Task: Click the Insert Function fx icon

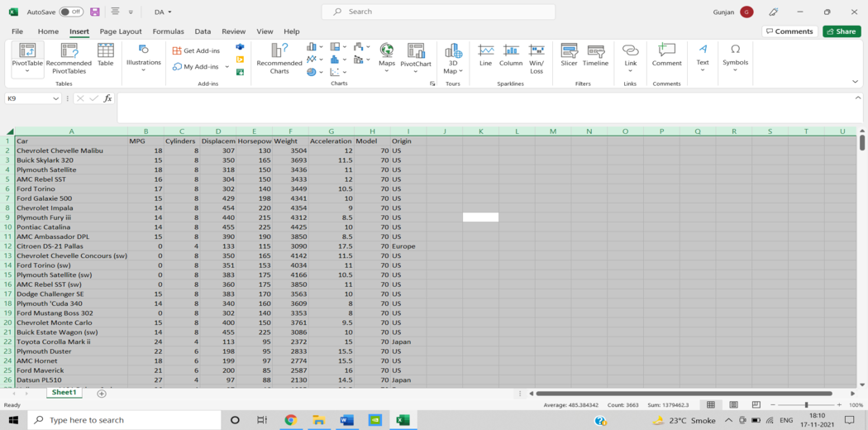Action: click(108, 98)
